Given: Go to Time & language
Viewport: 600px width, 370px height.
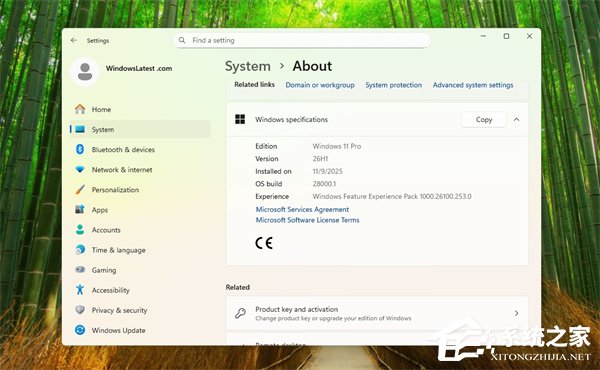Looking at the screenshot, I should (x=140, y=249).
